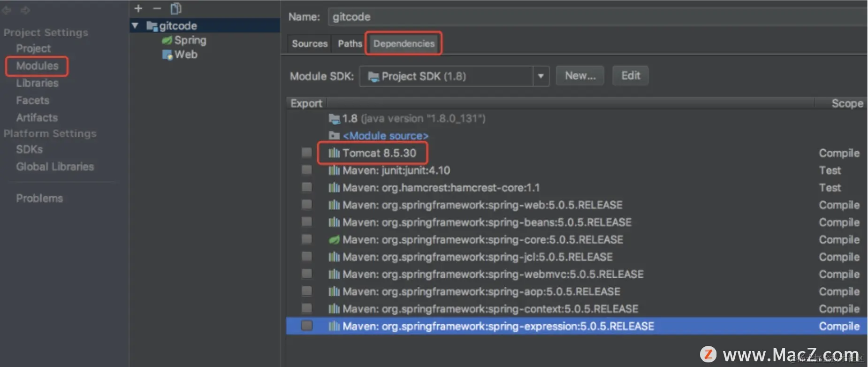Click the Edit SDK button
The width and height of the screenshot is (868, 367).
[x=630, y=76]
